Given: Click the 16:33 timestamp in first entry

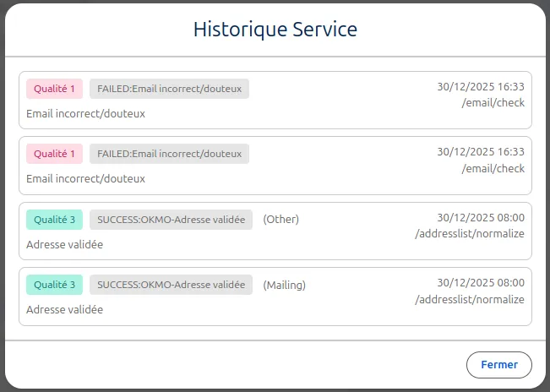Looking at the screenshot, I should tap(480, 87).
